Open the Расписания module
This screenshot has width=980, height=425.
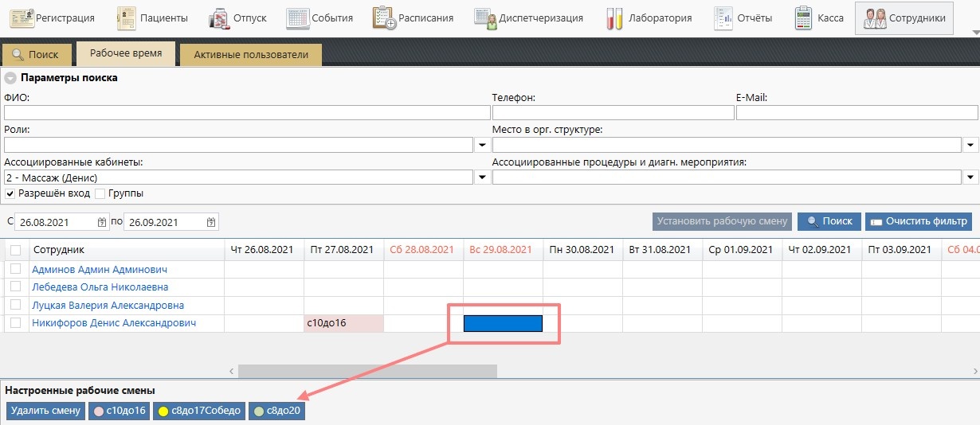[x=414, y=18]
